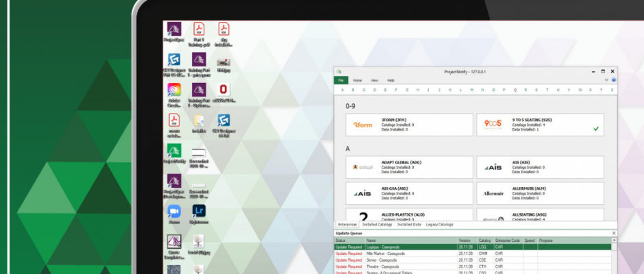Jump to letter A in the alphabet bar
The height and width of the screenshot is (274, 644).
click(342, 90)
